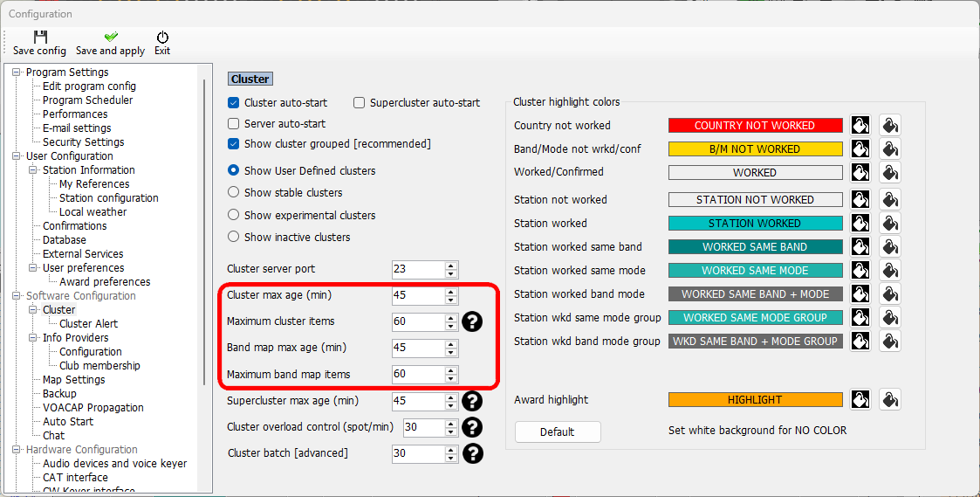Click white-background paint bucket for Station worked band mode
Image resolution: width=980 pixels, height=497 pixels.
[890, 293]
